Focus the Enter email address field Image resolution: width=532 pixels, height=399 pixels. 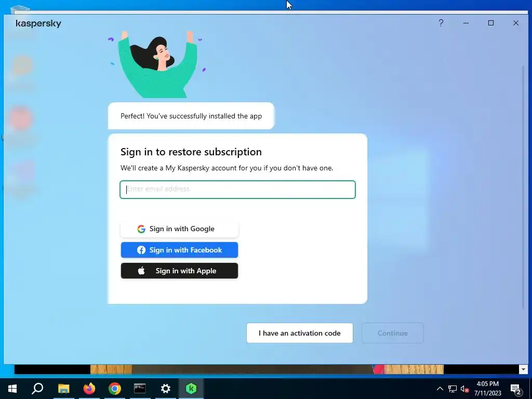237,189
